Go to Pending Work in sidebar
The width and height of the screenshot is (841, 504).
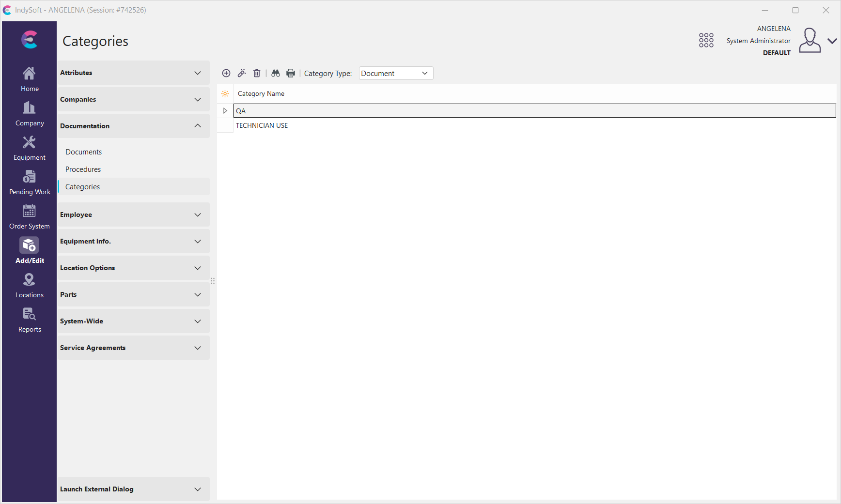pos(29,183)
